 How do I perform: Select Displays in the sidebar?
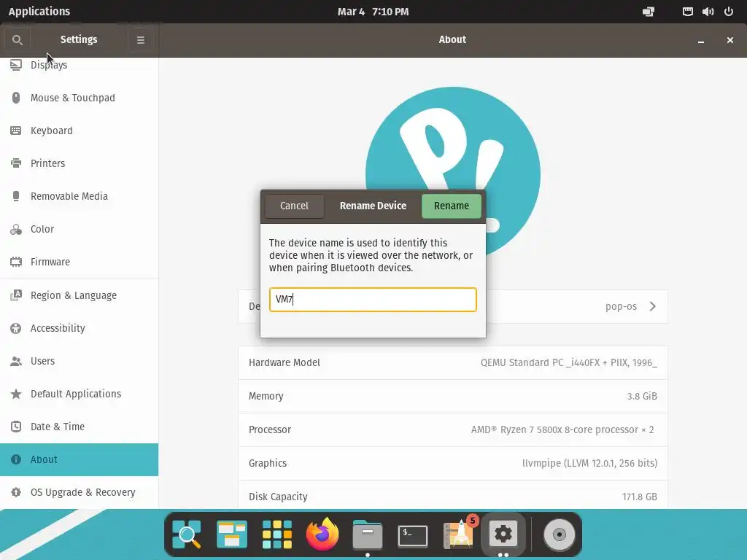pyautogui.click(x=79, y=65)
